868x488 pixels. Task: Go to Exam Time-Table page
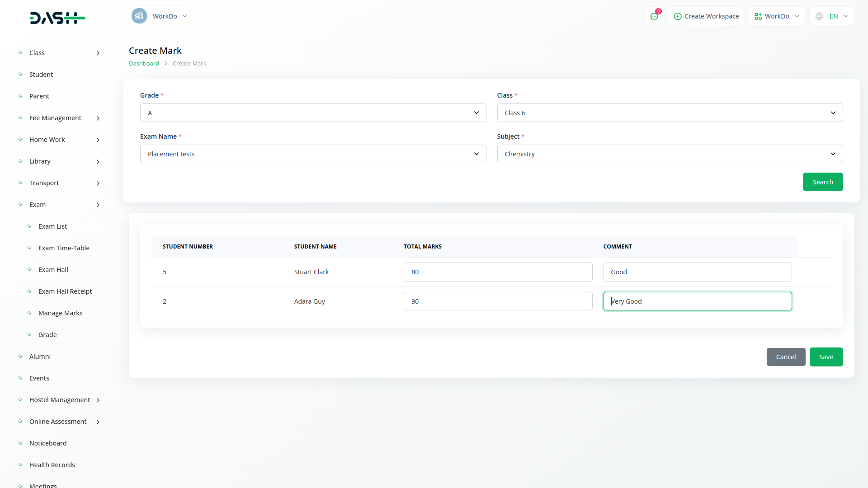point(64,248)
